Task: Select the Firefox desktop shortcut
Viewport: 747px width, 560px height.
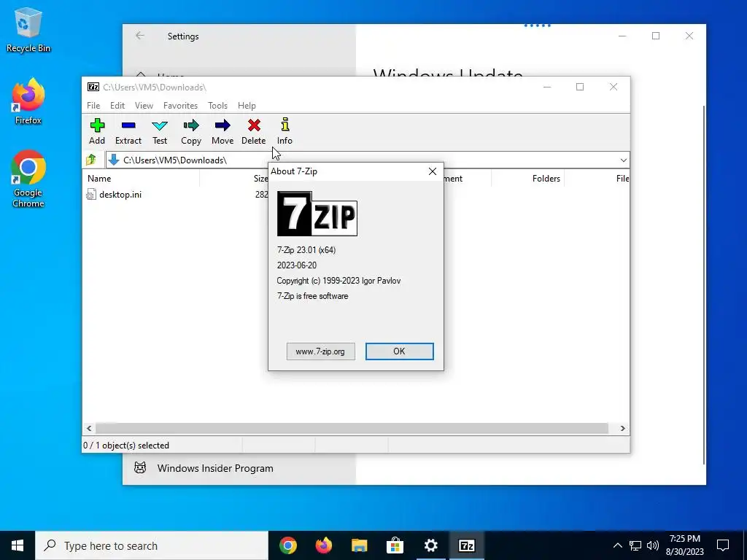Action: 28,101
